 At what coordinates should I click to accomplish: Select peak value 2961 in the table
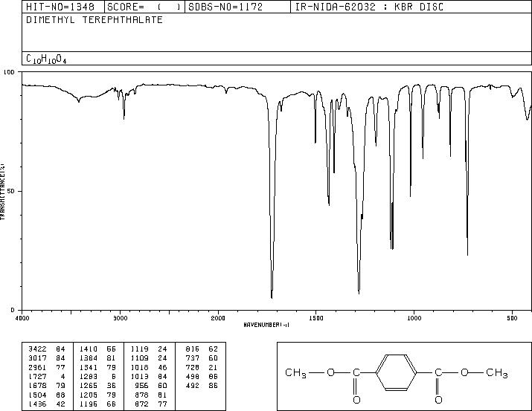pyautogui.click(x=37, y=367)
